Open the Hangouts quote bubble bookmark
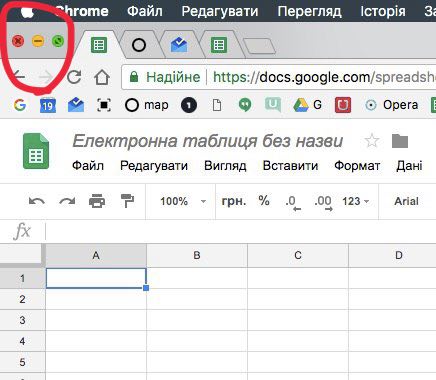The height and width of the screenshot is (380, 436). [245, 105]
